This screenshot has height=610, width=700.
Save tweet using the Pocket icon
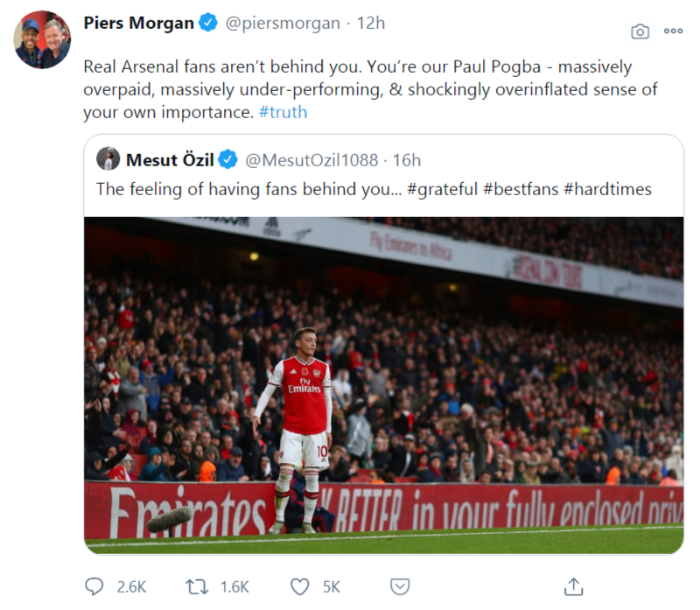click(399, 585)
